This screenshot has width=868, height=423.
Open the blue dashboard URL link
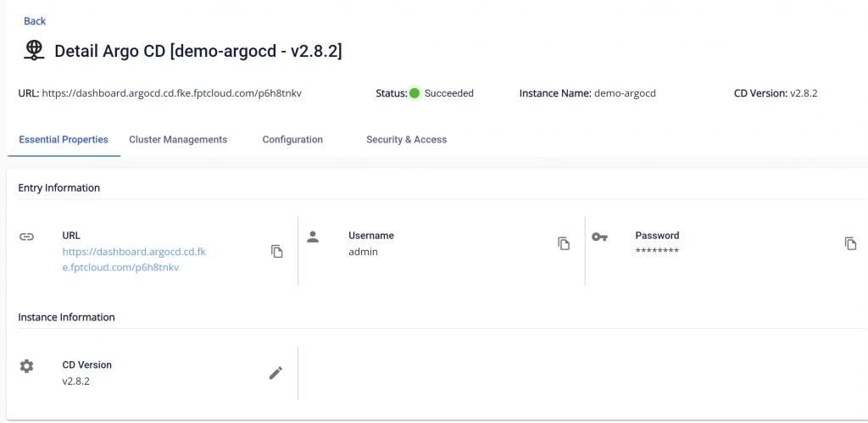click(x=134, y=259)
